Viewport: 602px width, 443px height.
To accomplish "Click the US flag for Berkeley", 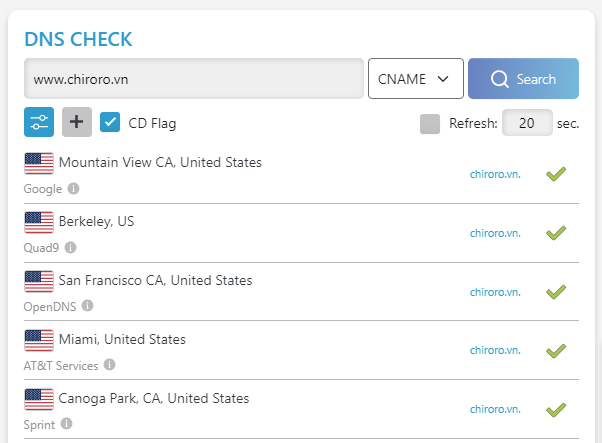I will point(39,222).
